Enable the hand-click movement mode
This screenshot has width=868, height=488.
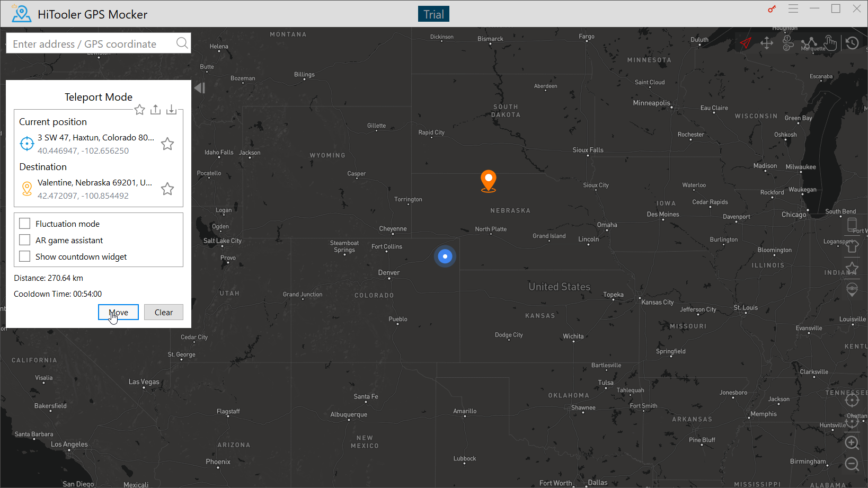[830, 43]
